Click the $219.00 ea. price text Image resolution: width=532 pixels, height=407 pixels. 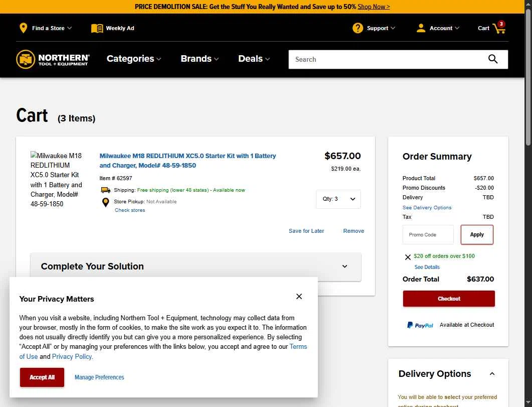(346, 169)
